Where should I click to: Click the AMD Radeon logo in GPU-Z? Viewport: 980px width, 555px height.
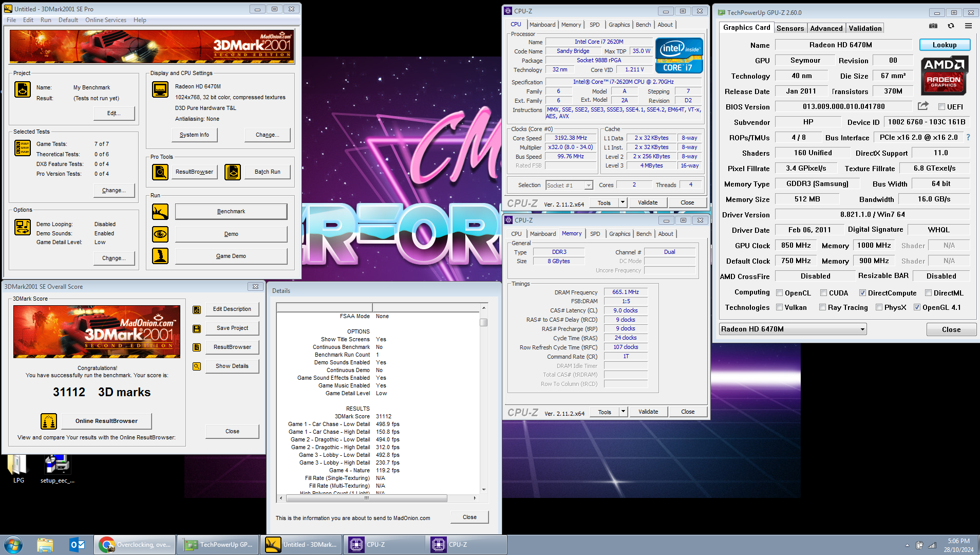pyautogui.click(x=944, y=76)
